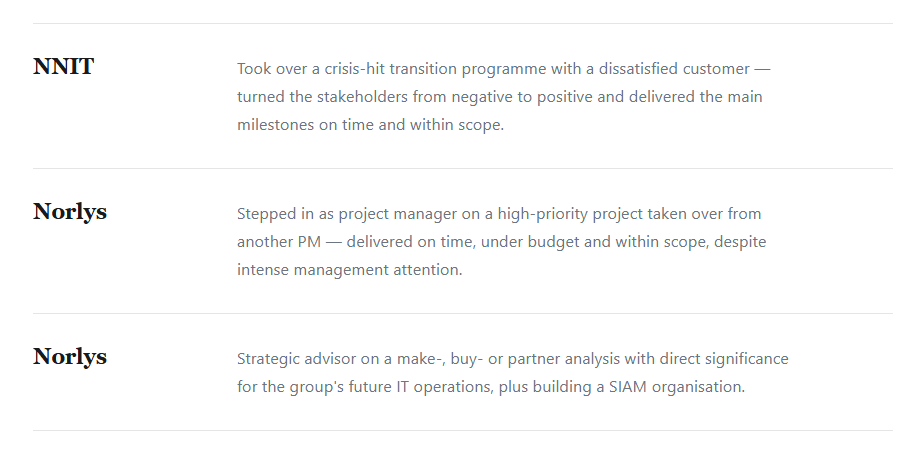Select the Norlys heading beside Strategic advisor text

pyautogui.click(x=70, y=357)
